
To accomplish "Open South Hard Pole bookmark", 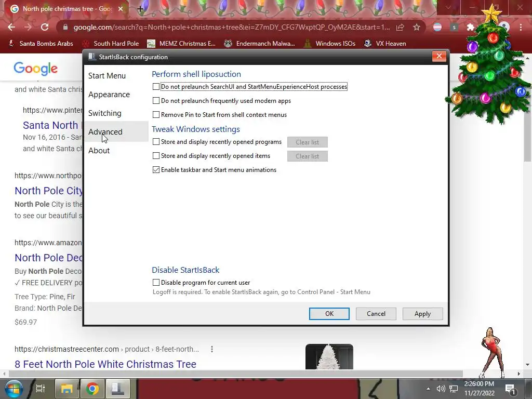I will point(111,44).
